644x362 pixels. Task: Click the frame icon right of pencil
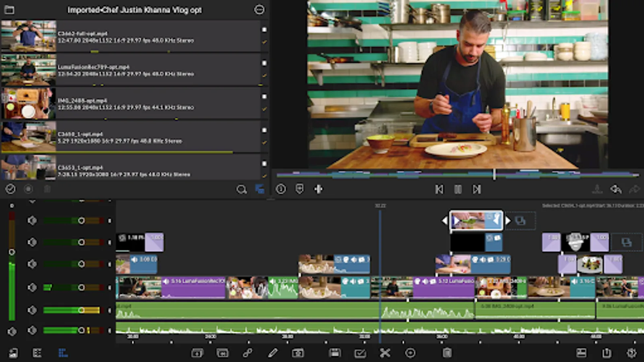[x=298, y=353]
